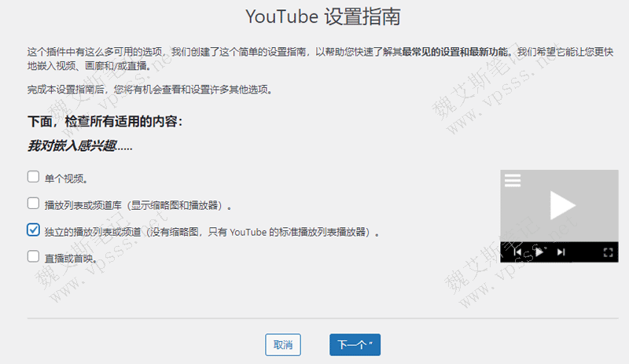Click the fullscreen icon in the player preview
The image size is (629, 364).
click(608, 252)
